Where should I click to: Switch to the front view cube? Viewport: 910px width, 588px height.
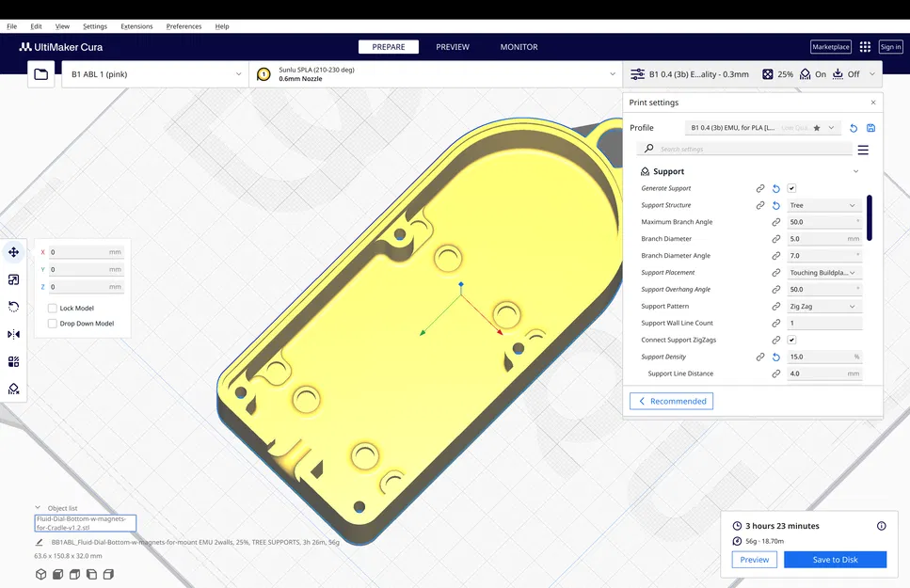click(57, 574)
